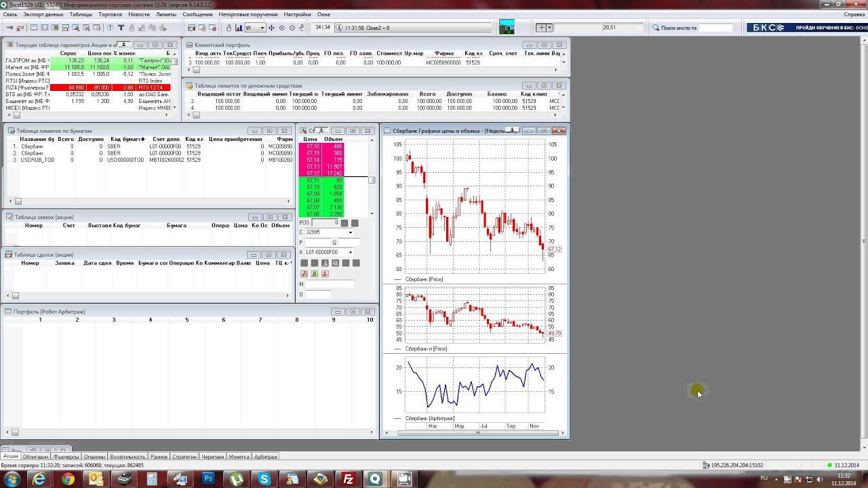Viewport: 868px width, 488px height.
Task: Select the ГАЗПРОМ ао row in parameters table
Action: pos(88,60)
